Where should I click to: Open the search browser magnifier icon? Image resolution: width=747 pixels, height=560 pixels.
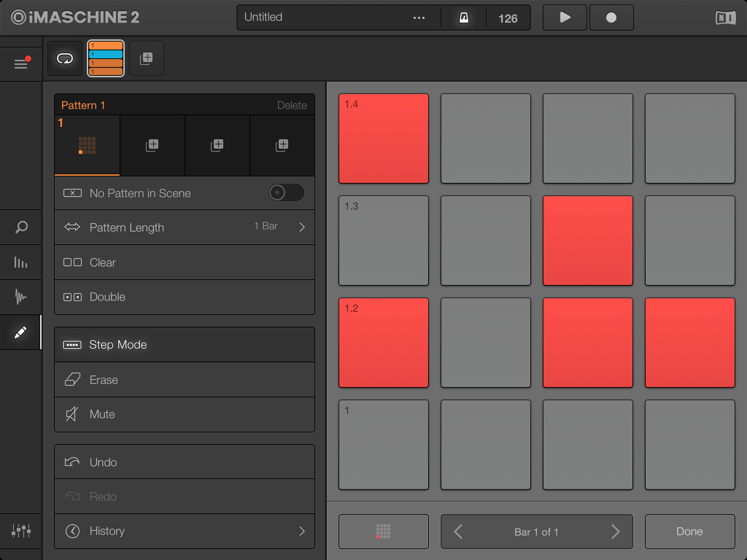[21, 227]
